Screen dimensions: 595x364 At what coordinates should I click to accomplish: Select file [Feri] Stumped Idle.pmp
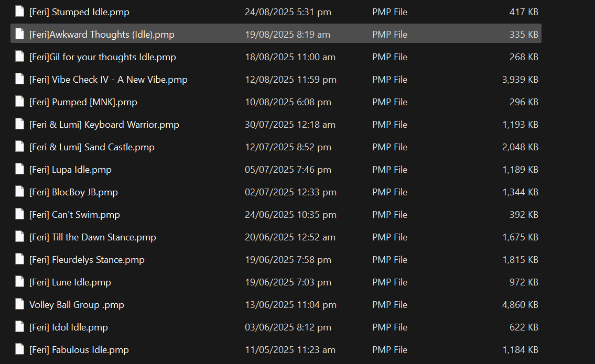(x=79, y=12)
